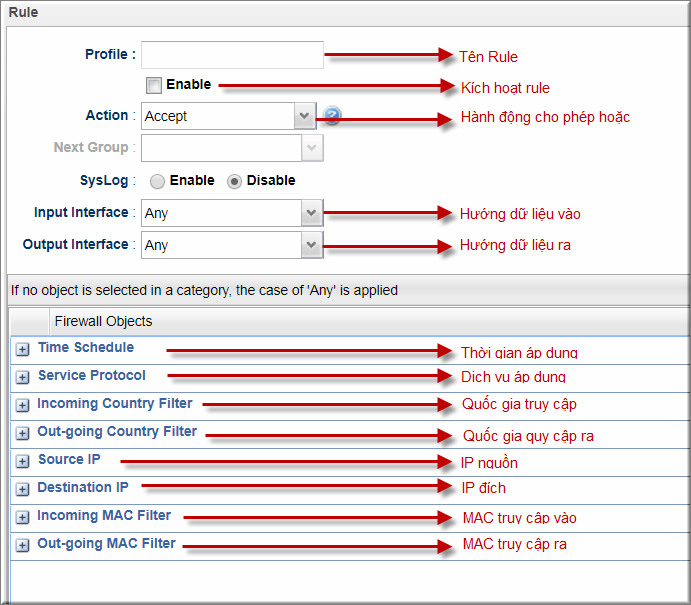This screenshot has height=605, width=691.
Task: Open the Input Interface dropdown
Action: coord(232,213)
